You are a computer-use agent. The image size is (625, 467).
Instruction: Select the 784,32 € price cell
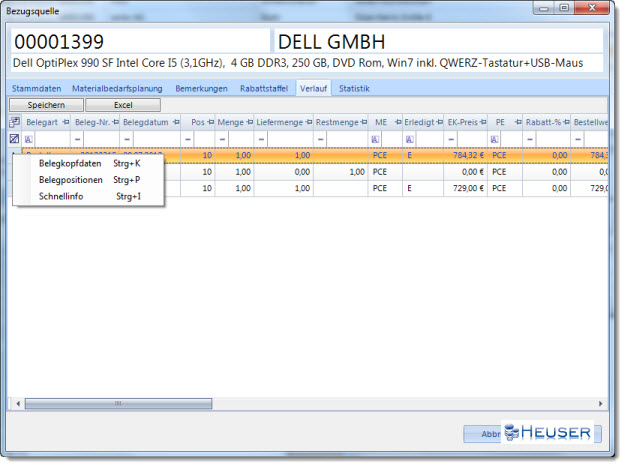(x=465, y=155)
